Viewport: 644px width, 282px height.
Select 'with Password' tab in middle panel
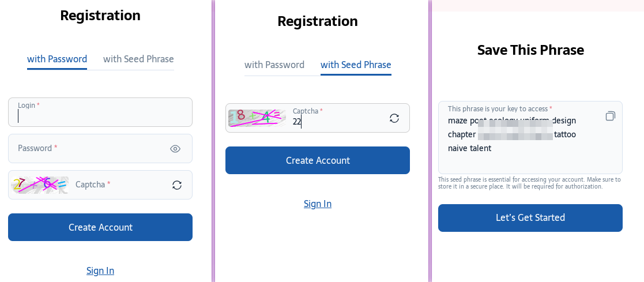pos(274,65)
